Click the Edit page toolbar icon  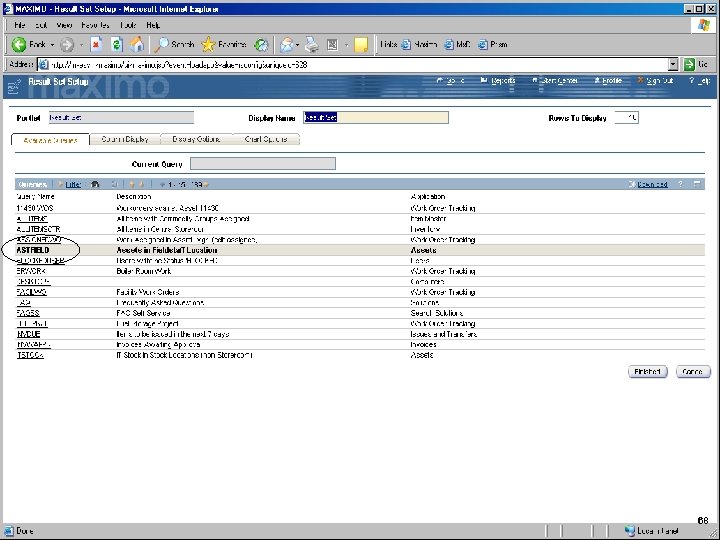pyautogui.click(x=332, y=45)
